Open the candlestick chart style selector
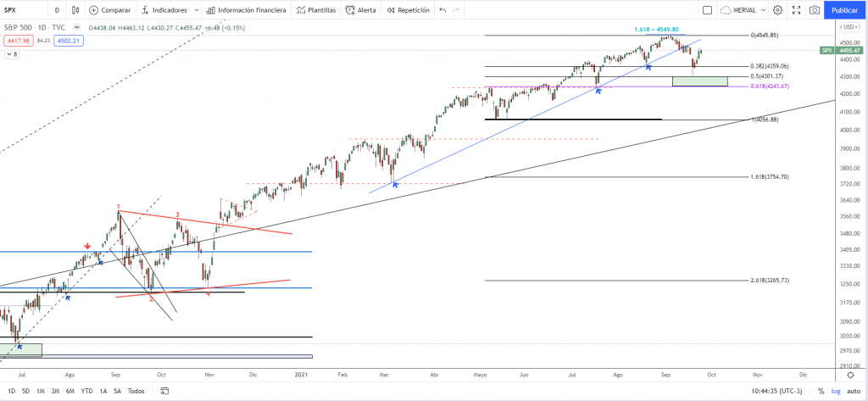This screenshot has width=868, height=401. pyautogui.click(x=75, y=10)
